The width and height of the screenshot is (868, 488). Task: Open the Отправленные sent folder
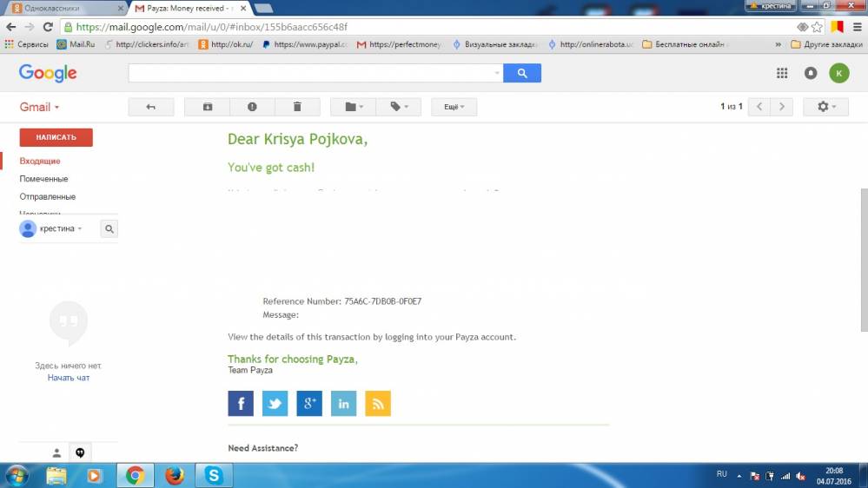pyautogui.click(x=48, y=196)
